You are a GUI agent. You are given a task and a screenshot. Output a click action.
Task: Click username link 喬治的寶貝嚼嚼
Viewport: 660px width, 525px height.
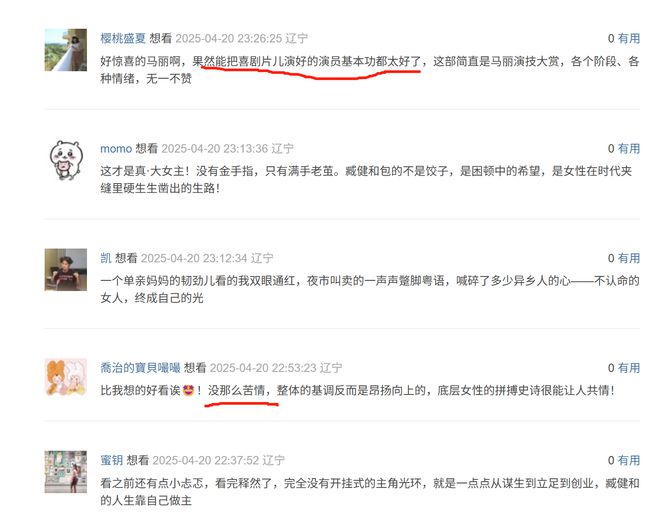click(x=140, y=368)
